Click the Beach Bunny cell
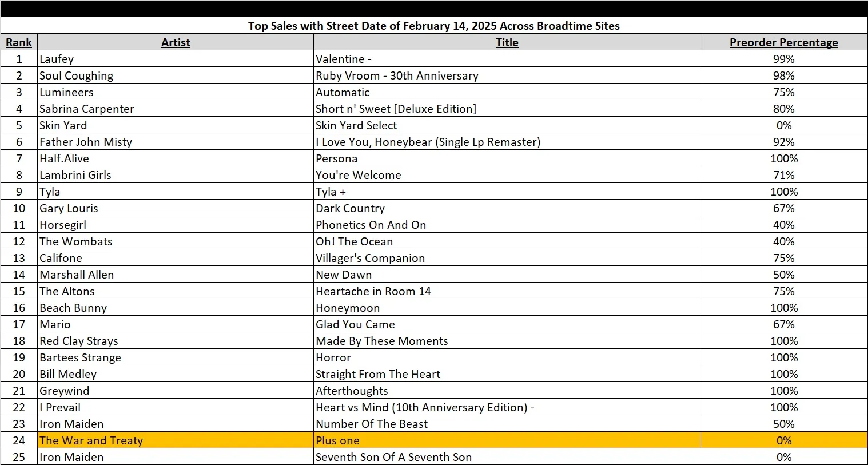The width and height of the screenshot is (868, 465). pyautogui.click(x=176, y=308)
